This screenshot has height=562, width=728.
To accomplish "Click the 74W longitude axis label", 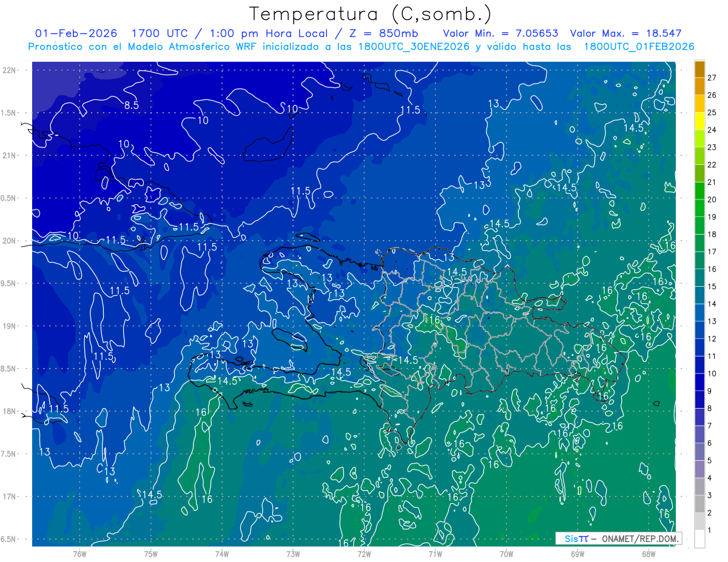I will [x=222, y=554].
